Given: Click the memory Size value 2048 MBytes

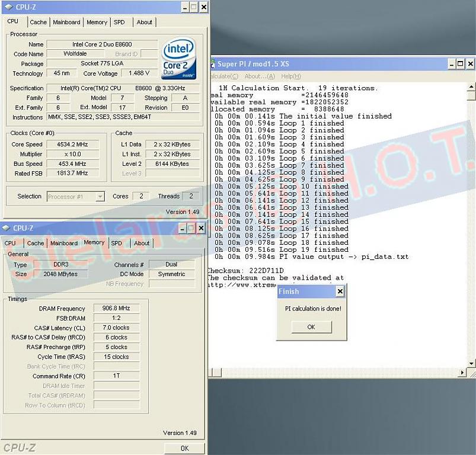Looking at the screenshot, I should tap(60, 274).
